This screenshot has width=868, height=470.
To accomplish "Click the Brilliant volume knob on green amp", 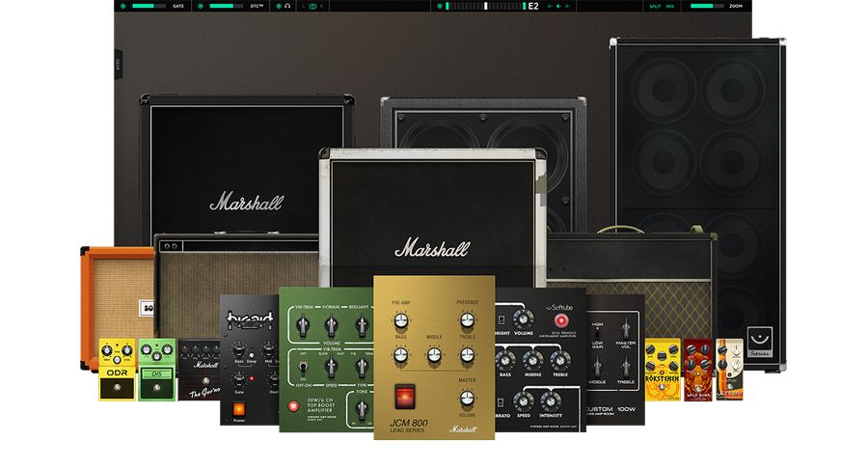I will 361,326.
